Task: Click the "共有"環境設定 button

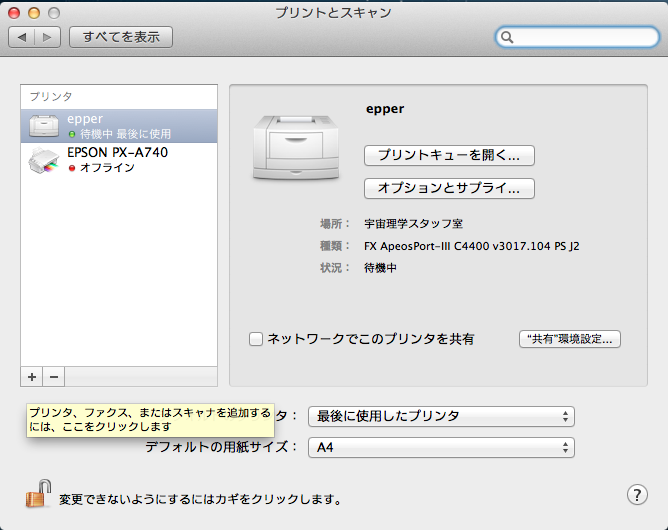Action: [570, 339]
